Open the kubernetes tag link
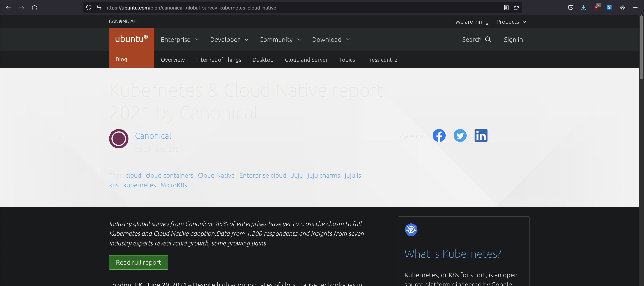The image size is (644, 286). click(x=139, y=185)
